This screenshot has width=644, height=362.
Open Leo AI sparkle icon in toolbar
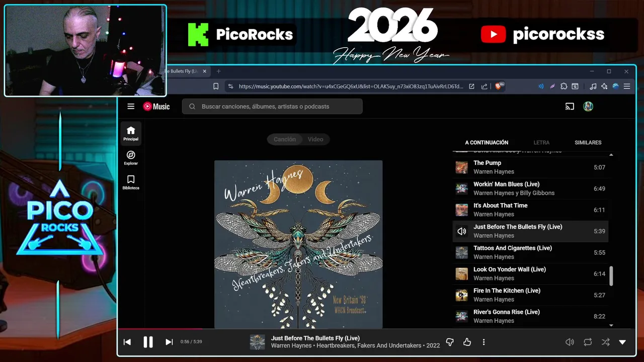click(604, 86)
